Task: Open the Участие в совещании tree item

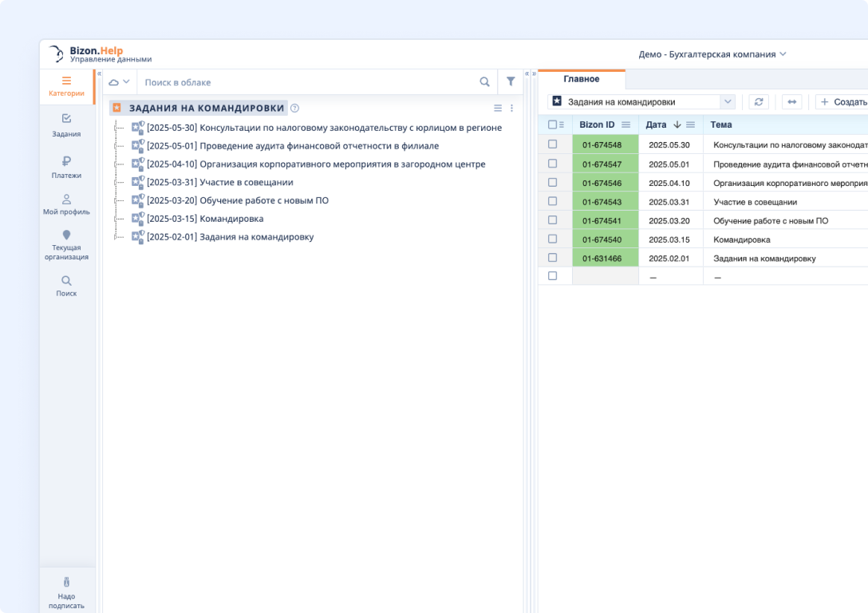Action: 246,182
